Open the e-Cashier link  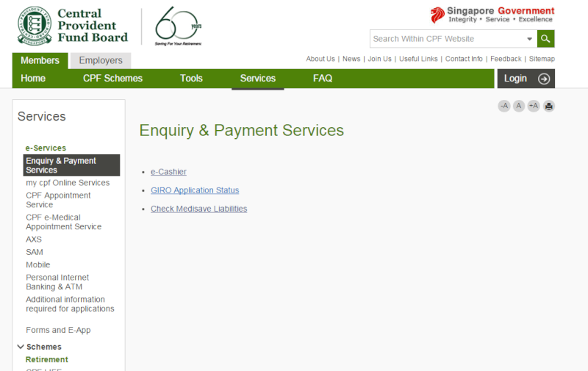point(168,172)
